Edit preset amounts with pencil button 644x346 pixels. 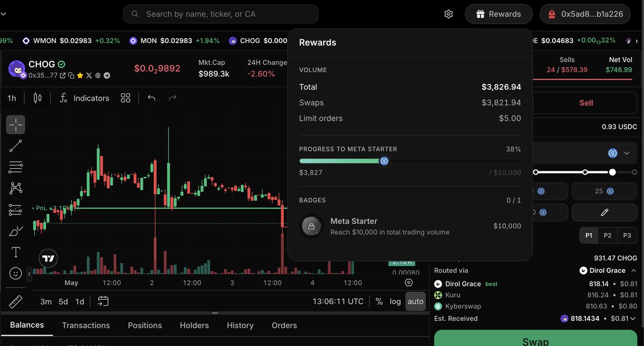(604, 212)
